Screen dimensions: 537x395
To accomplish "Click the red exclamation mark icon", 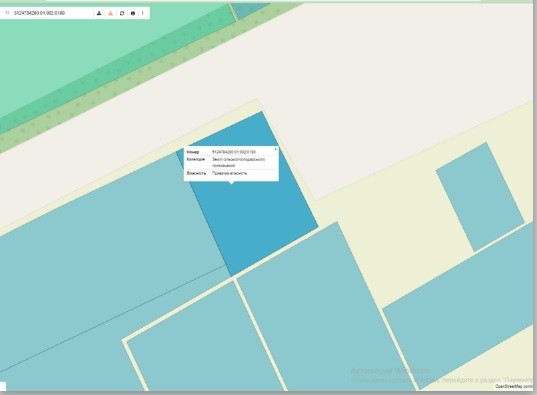I will [143, 13].
